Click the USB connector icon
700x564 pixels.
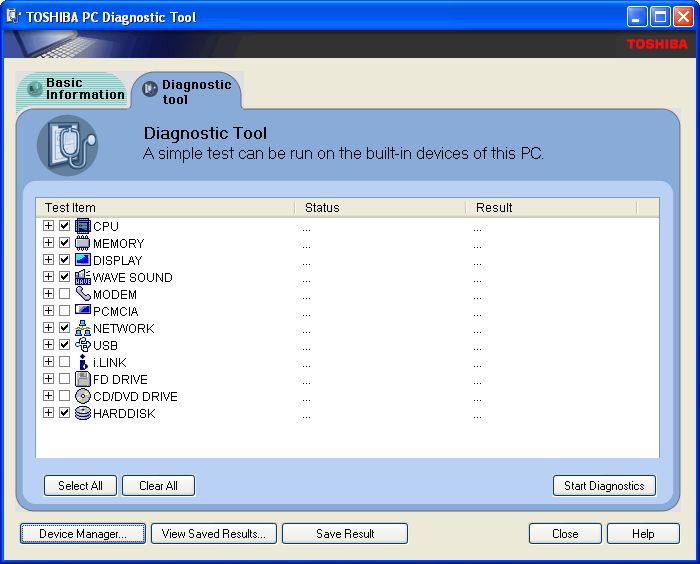point(83,345)
